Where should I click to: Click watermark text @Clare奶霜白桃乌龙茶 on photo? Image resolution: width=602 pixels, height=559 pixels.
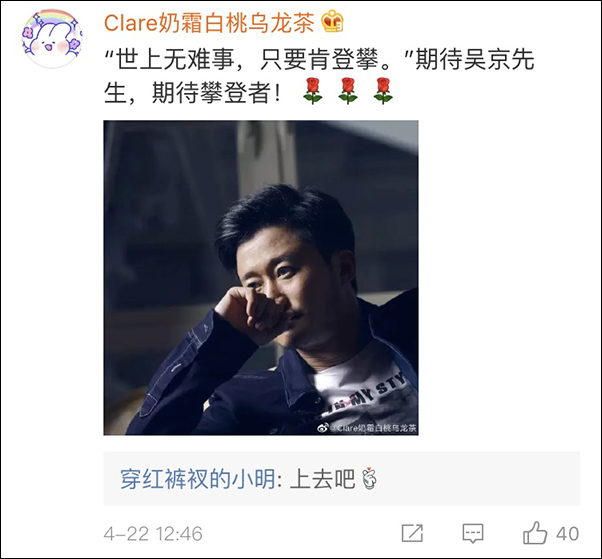(x=374, y=428)
